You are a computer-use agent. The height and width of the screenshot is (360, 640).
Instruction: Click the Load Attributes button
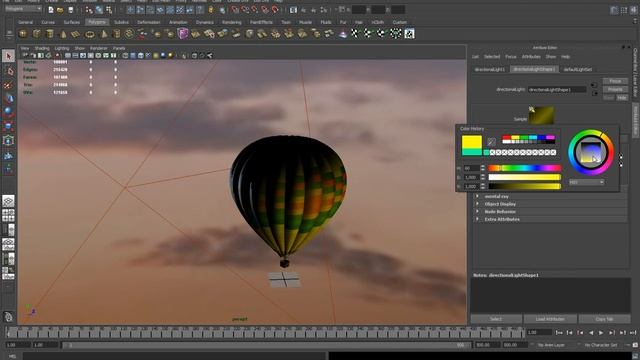click(x=550, y=319)
